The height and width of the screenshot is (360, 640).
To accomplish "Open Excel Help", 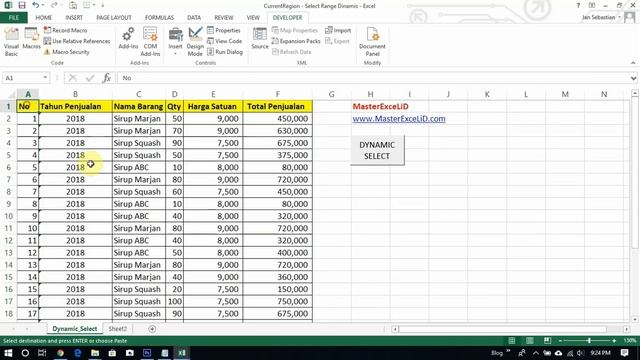I will (x=578, y=5).
